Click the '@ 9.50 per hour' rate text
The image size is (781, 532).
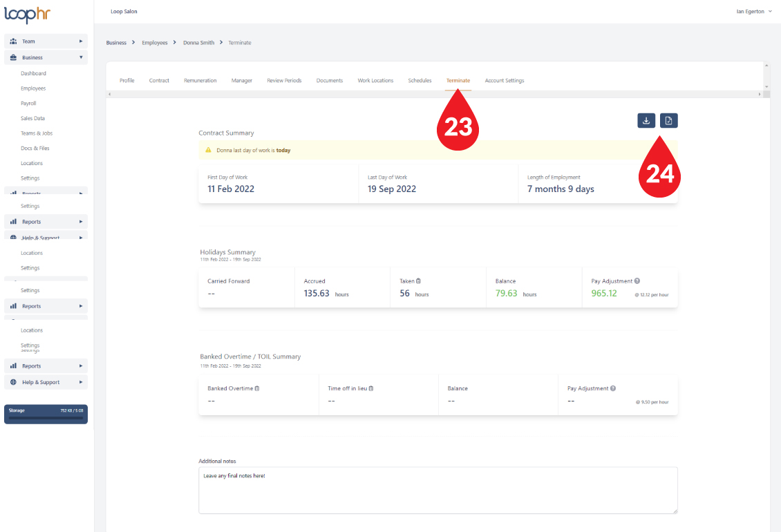(x=652, y=402)
